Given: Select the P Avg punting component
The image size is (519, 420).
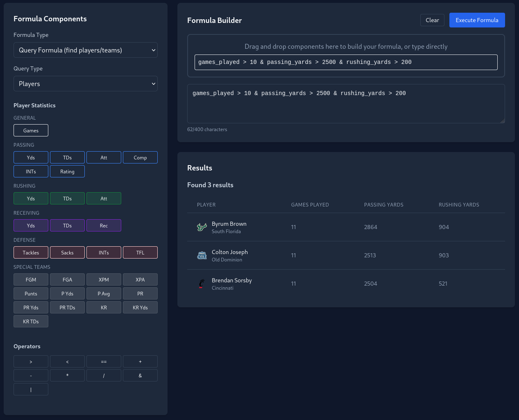Looking at the screenshot, I should 104,293.
